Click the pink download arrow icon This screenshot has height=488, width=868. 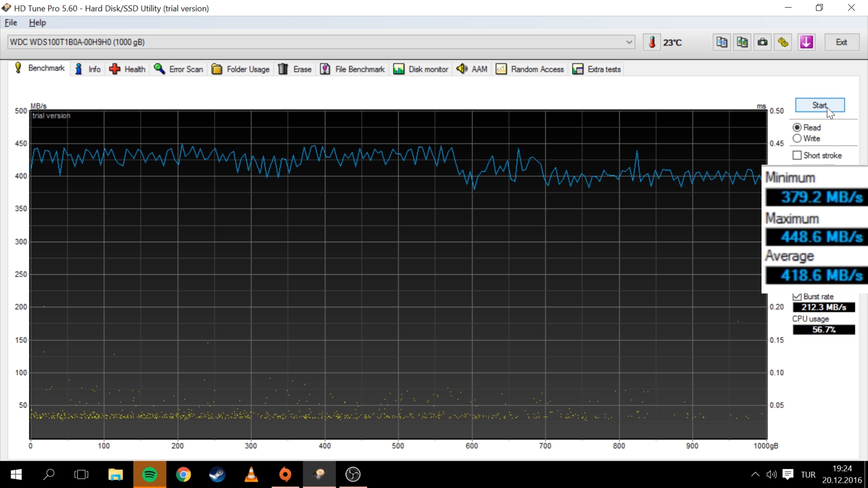tap(806, 42)
